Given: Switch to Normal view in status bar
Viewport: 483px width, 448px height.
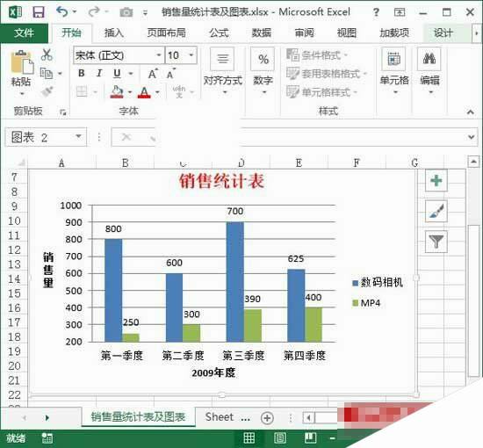Looking at the screenshot, I should pyautogui.click(x=249, y=437).
